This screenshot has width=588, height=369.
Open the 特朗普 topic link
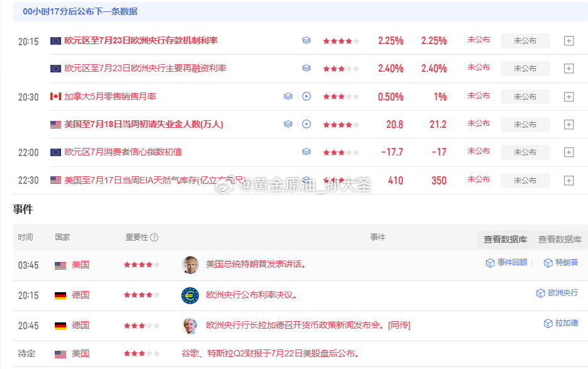click(x=561, y=263)
